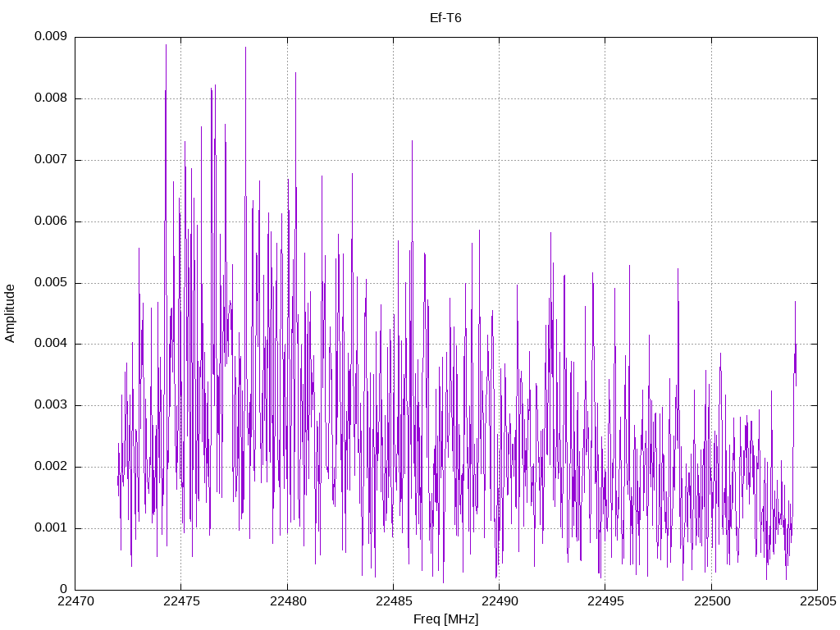Click the x-axis tick 22485
Image resolution: width=840 pixels, height=630 pixels.
394,601
